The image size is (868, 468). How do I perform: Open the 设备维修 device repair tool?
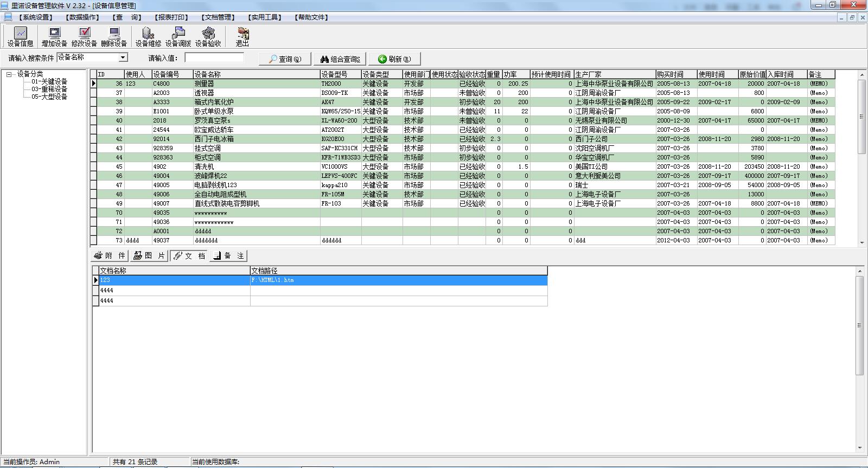point(148,37)
